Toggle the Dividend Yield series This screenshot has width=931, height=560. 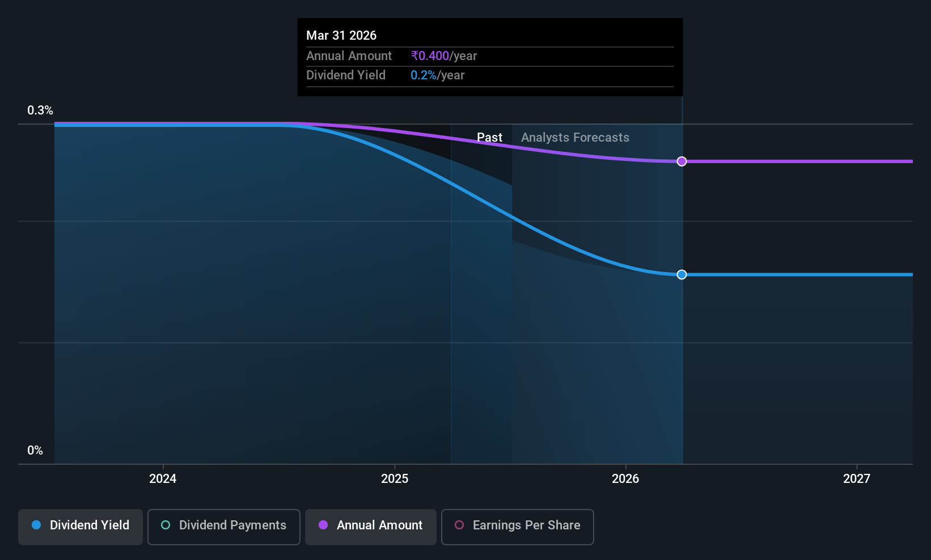click(x=81, y=527)
